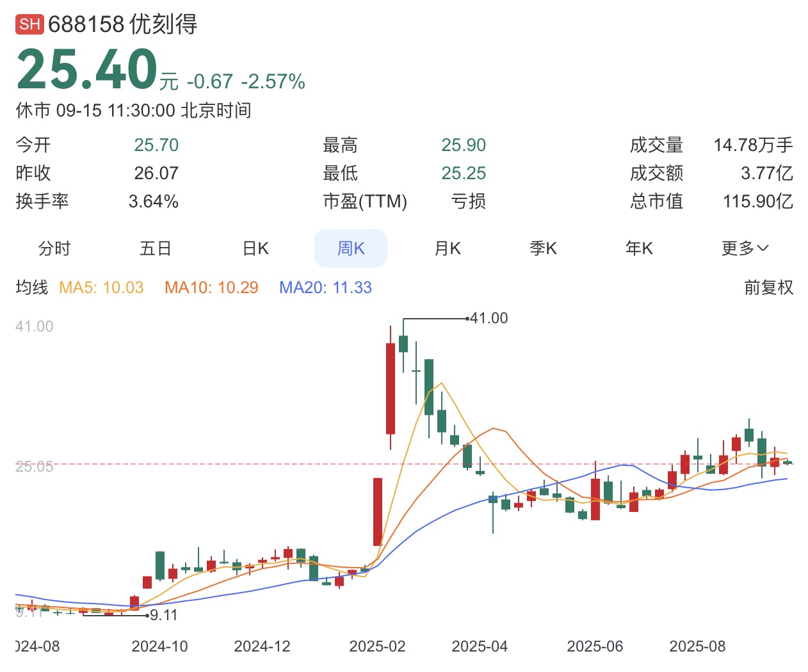Show the 年K chart tab
Screen dimensions: 808x672
coord(639,248)
